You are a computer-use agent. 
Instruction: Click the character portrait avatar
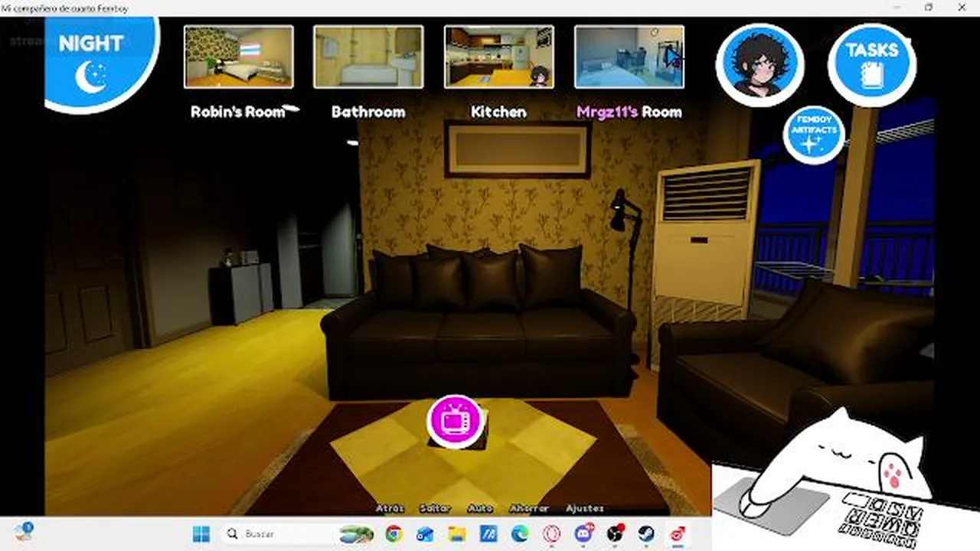pyautogui.click(x=759, y=64)
